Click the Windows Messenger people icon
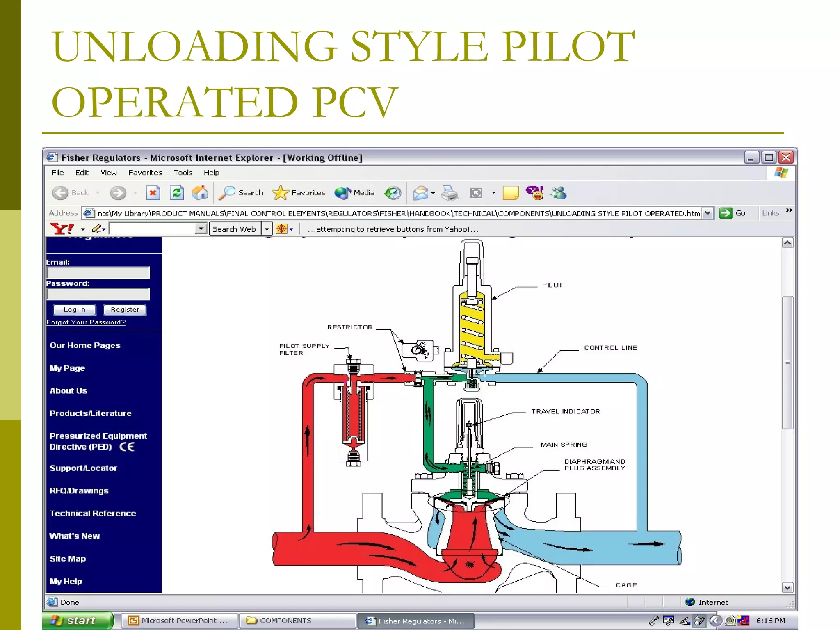The height and width of the screenshot is (630, 840). [x=559, y=193]
